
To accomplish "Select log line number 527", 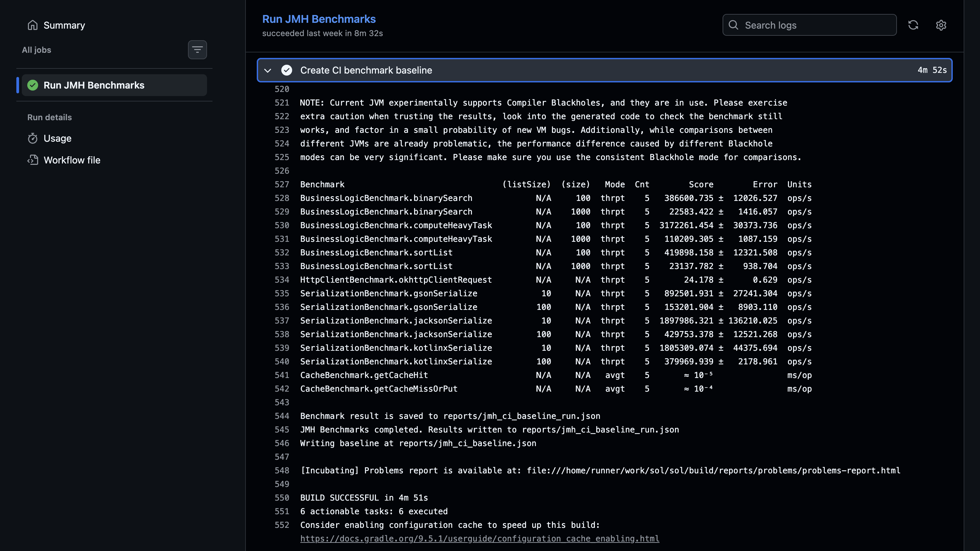I will (x=282, y=185).
